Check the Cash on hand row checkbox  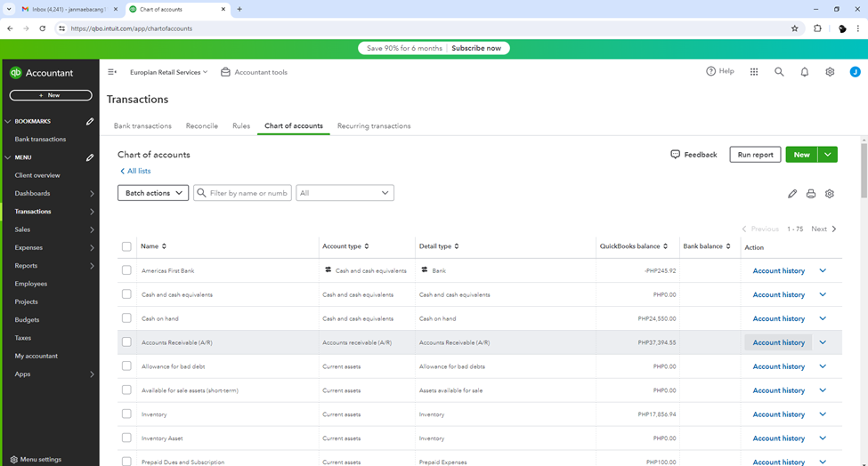point(126,318)
